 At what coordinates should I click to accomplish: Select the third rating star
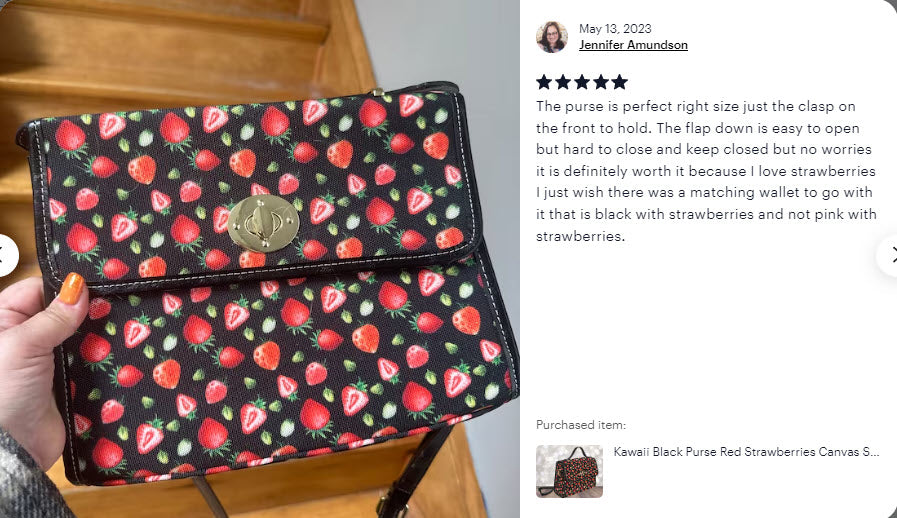582,82
